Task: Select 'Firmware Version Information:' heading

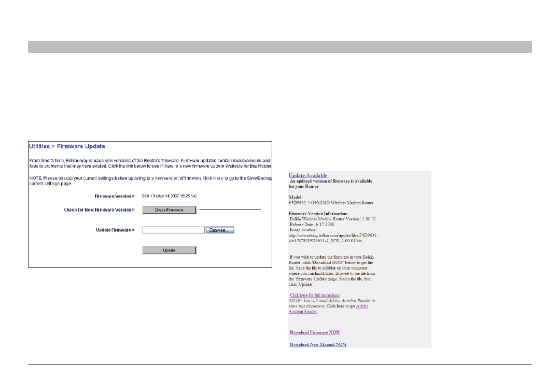Action: coord(318,214)
